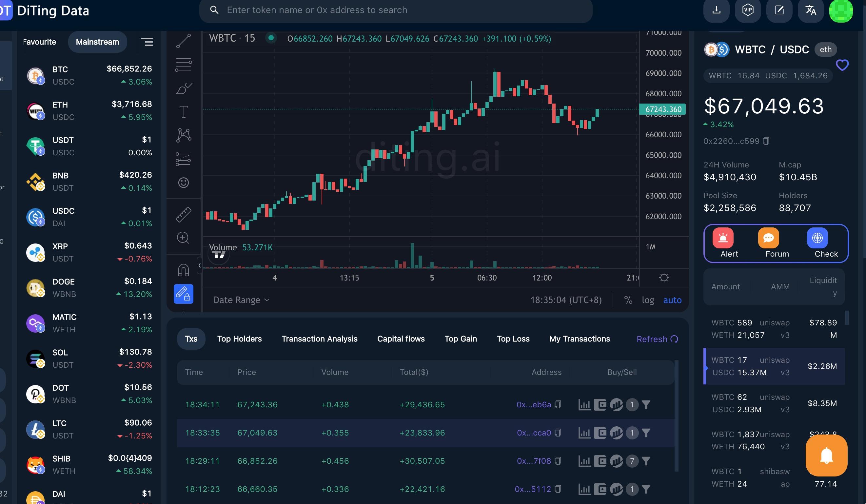Filter by address in 18:12:23 row
The width and height of the screenshot is (866, 504).
click(x=646, y=489)
